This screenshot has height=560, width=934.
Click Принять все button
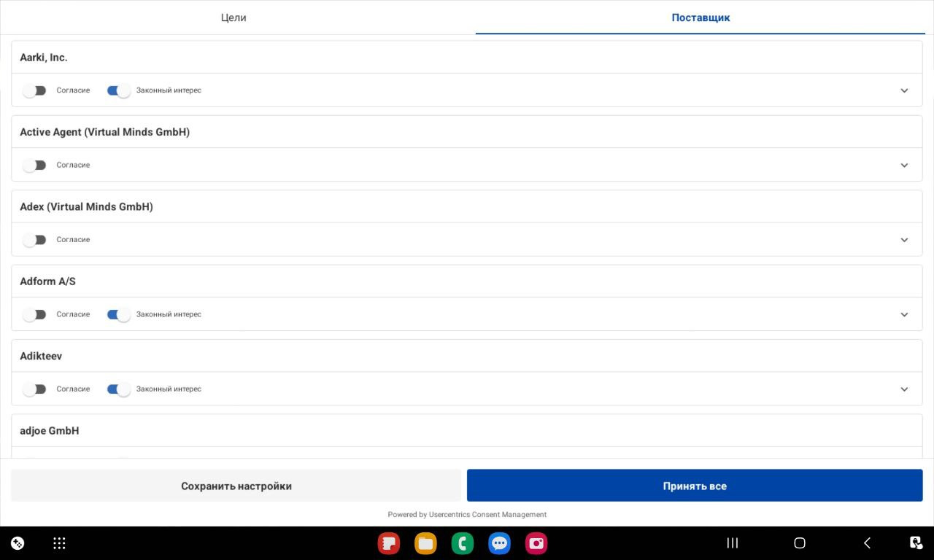[x=695, y=486]
